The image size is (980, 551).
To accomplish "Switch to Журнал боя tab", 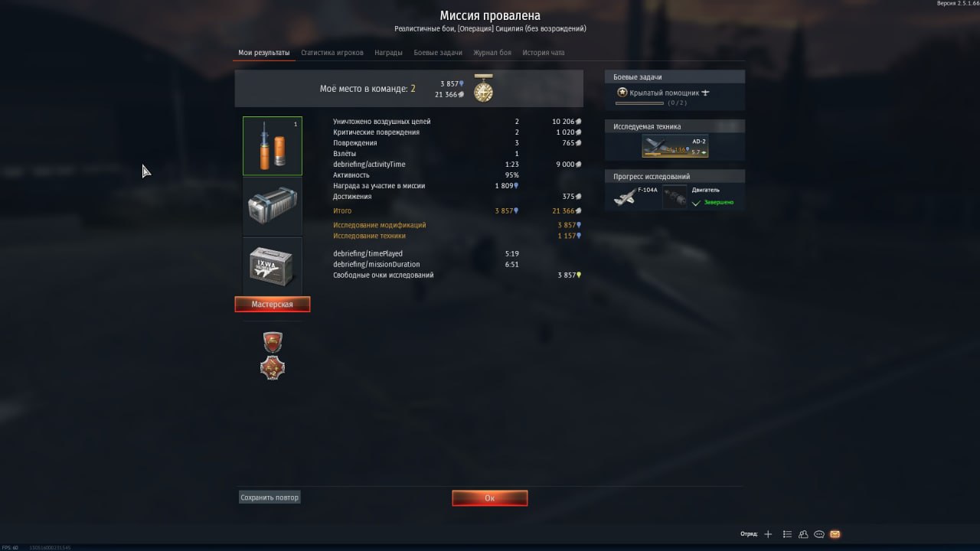I will (x=492, y=53).
